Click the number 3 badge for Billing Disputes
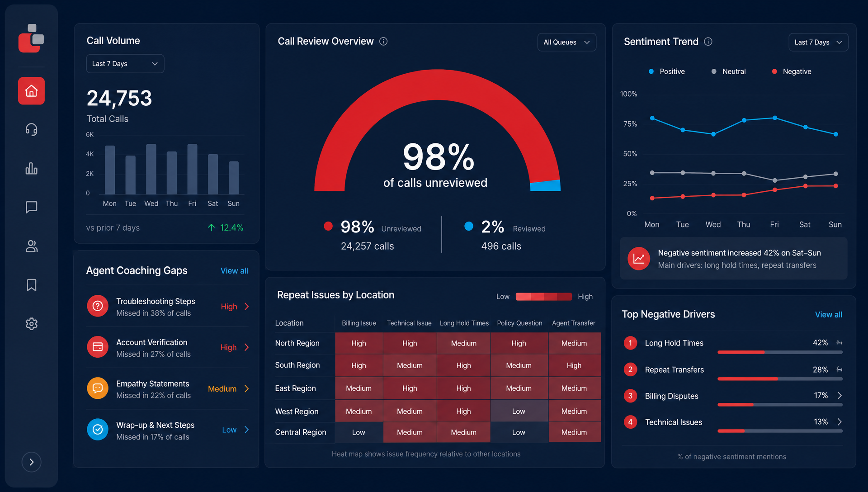The height and width of the screenshot is (492, 868). pyautogui.click(x=630, y=396)
